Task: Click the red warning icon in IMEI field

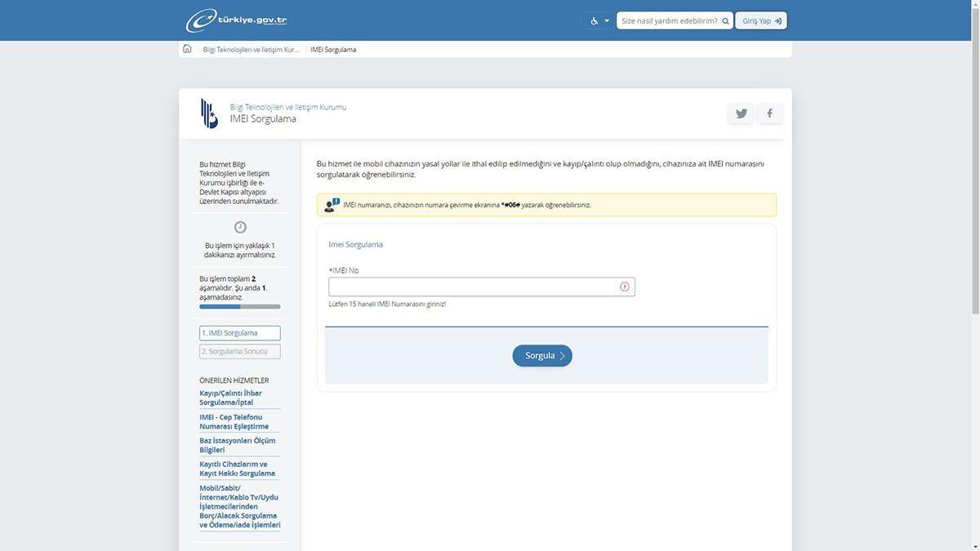Action: (625, 287)
